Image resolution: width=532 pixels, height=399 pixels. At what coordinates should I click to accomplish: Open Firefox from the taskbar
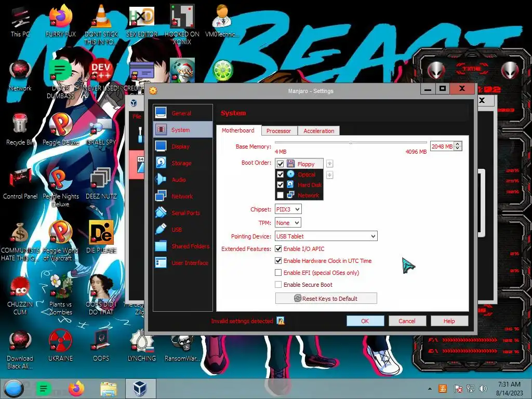coord(76,389)
